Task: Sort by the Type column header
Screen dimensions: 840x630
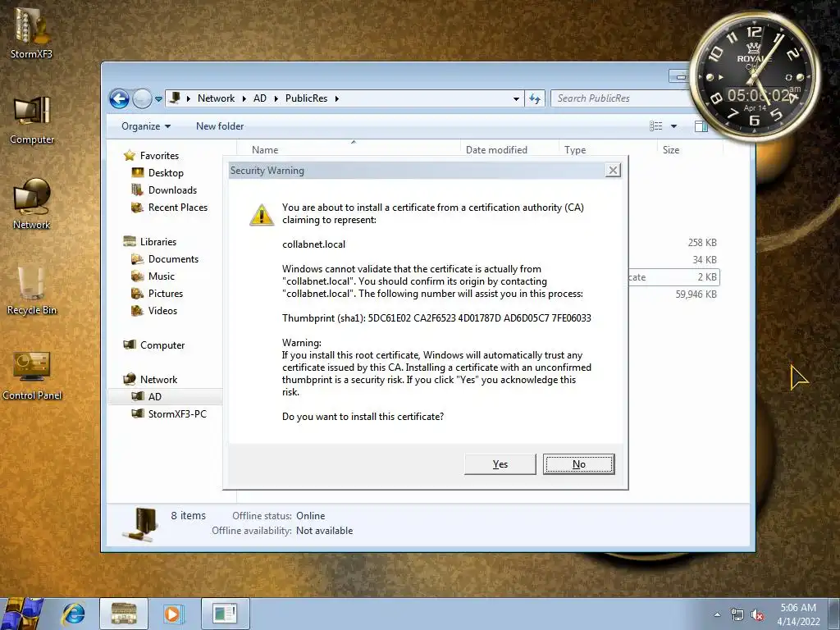Action: [608, 149]
